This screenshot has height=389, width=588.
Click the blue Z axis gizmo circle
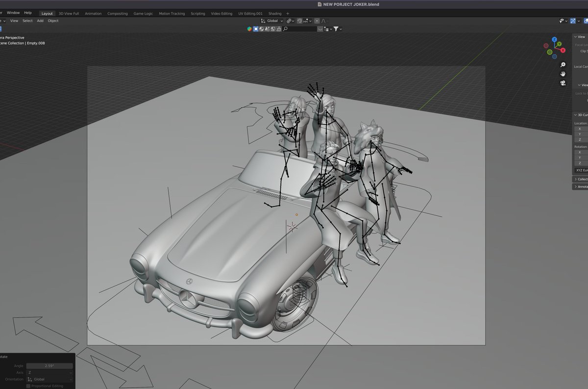coord(554,39)
